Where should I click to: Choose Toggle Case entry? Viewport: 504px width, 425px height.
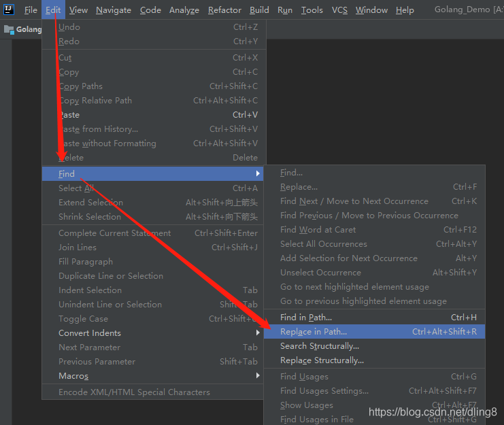[x=152, y=319]
